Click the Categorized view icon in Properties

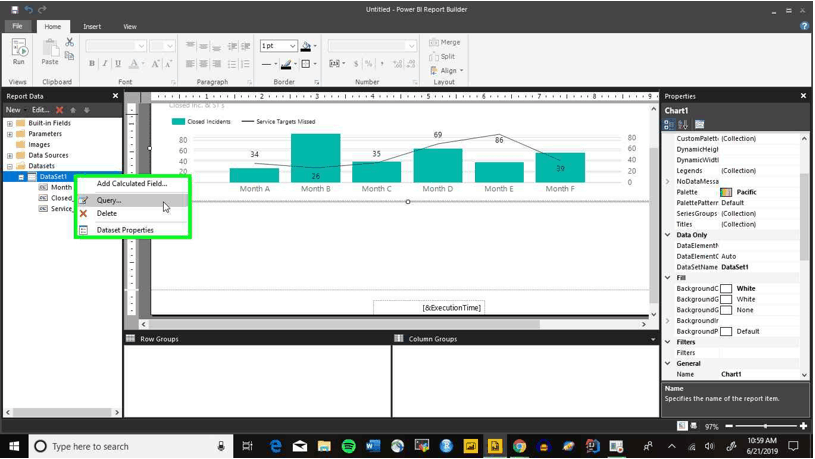point(669,124)
